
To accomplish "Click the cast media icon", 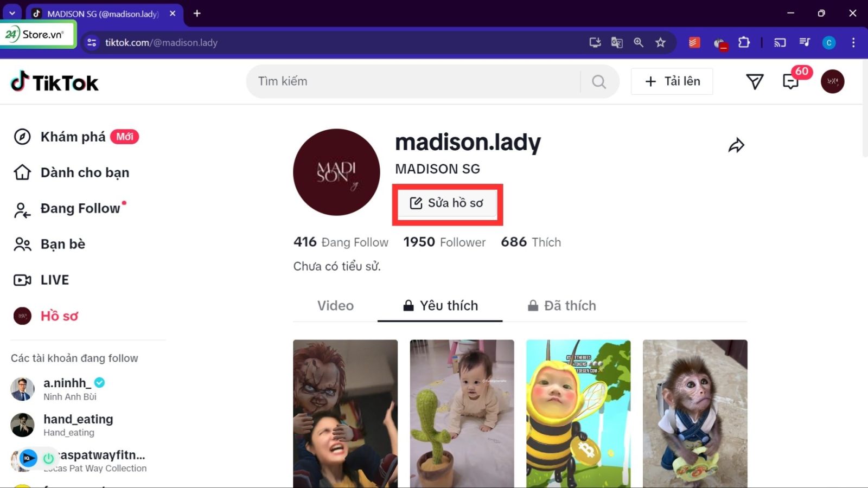I will 780,42.
